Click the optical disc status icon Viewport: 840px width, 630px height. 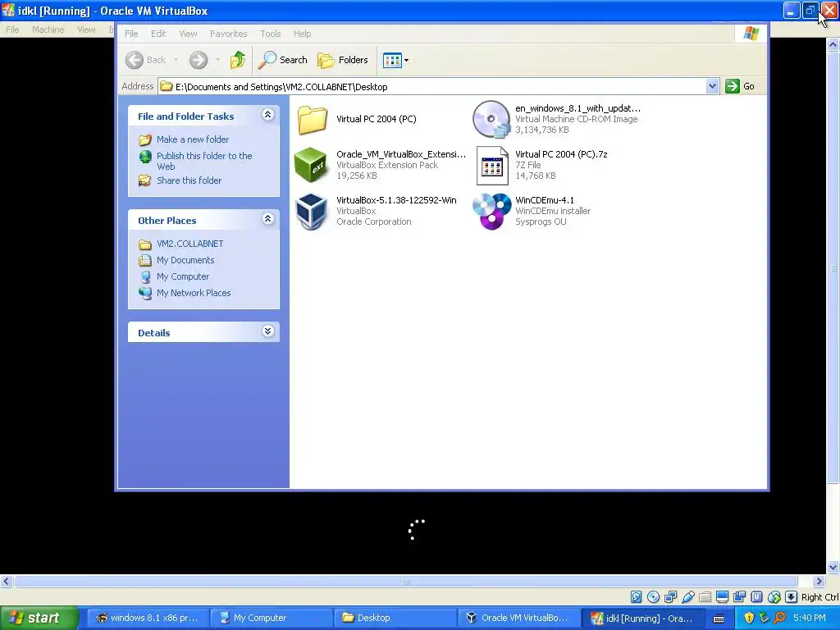pyautogui.click(x=653, y=597)
